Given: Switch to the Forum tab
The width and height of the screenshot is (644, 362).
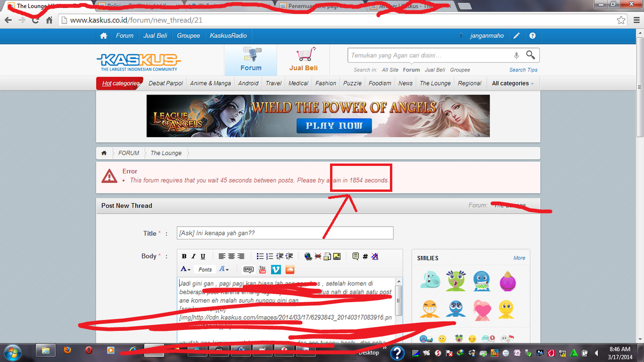Looking at the screenshot, I should pyautogui.click(x=251, y=60).
